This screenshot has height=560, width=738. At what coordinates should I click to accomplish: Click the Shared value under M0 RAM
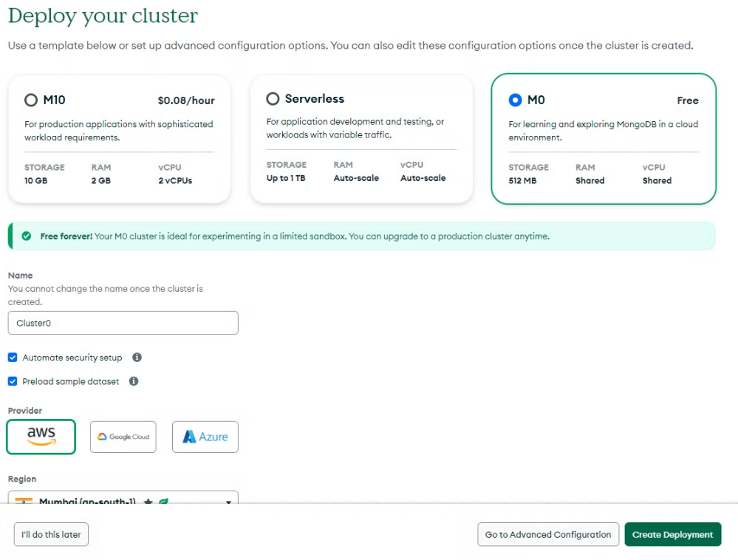590,181
